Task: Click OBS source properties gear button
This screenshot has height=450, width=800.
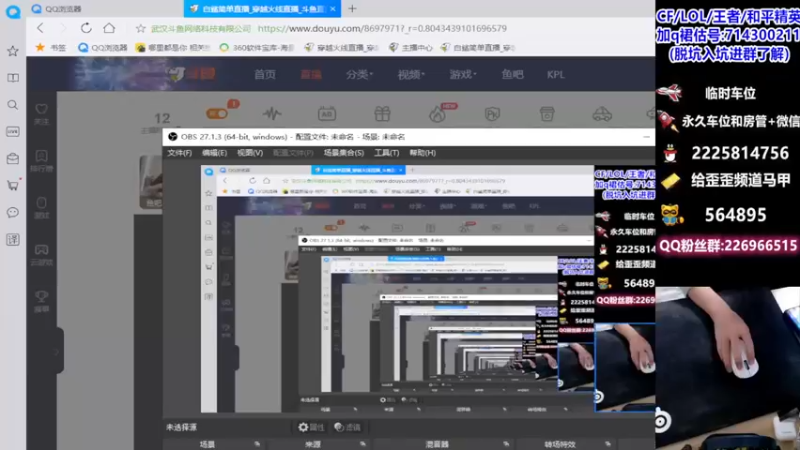Action: click(311, 427)
